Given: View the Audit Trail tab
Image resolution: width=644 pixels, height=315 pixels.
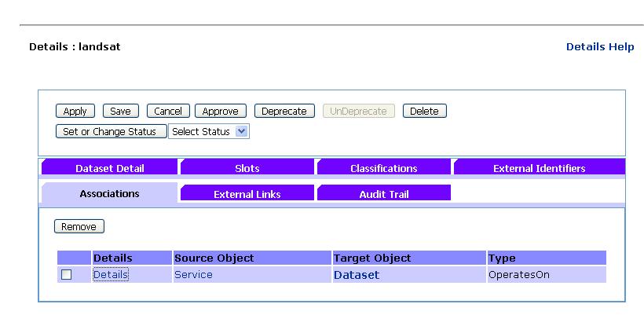Looking at the screenshot, I should point(383,194).
